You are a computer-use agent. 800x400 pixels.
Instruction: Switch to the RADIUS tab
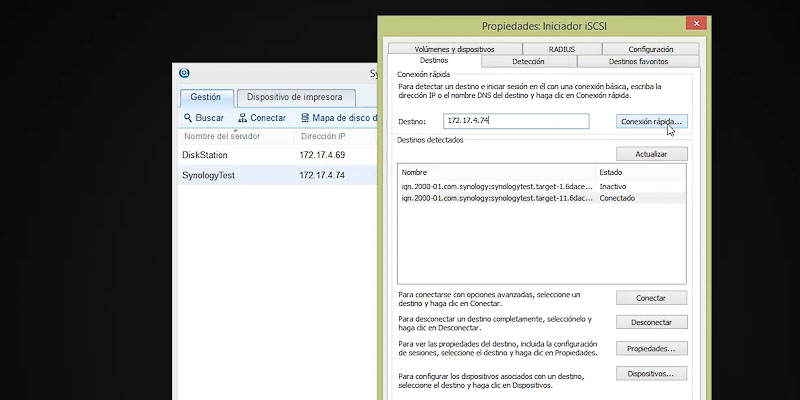click(562, 49)
